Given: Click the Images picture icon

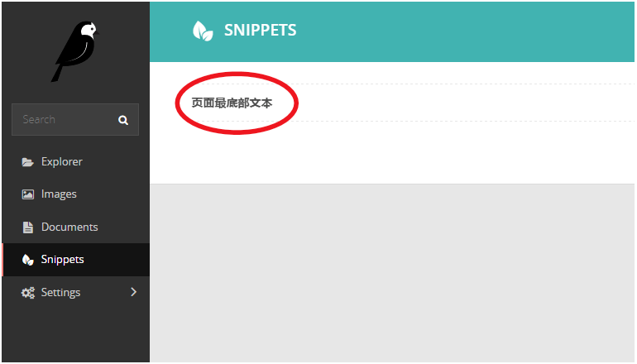Looking at the screenshot, I should [x=27, y=194].
